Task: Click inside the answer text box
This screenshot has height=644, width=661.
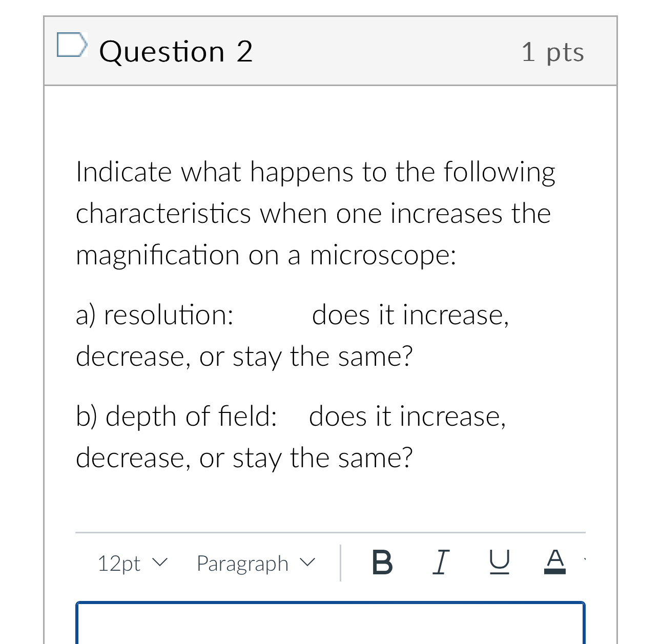Action: [330, 625]
